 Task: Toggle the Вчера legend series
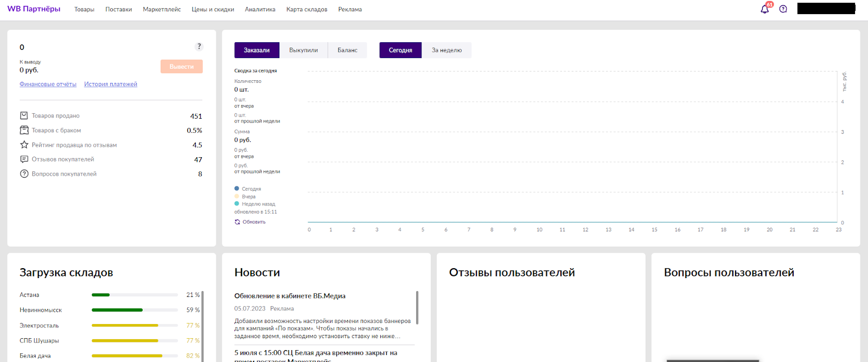pyautogui.click(x=245, y=196)
